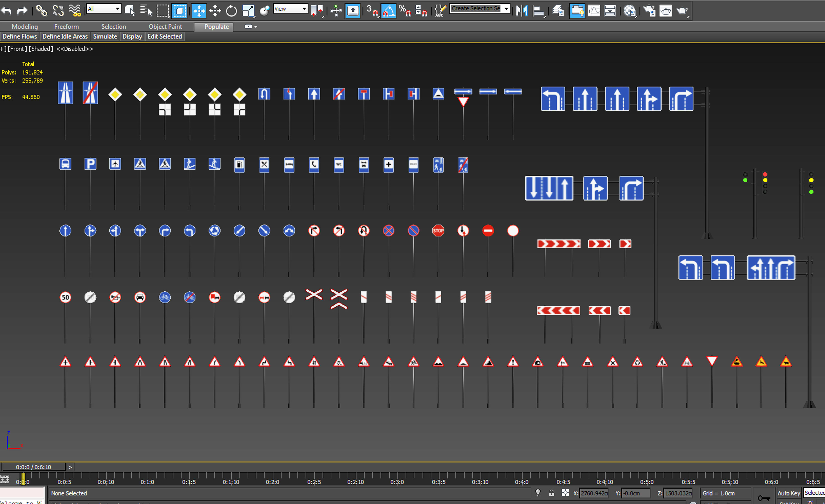The image size is (825, 504).
Task: Toggle the Window/Crossing selection mode
Action: point(179,11)
